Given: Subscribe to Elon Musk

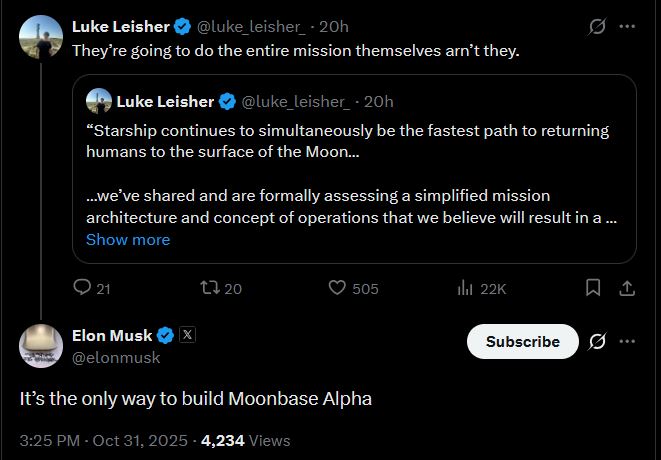Looking at the screenshot, I should [523, 342].
